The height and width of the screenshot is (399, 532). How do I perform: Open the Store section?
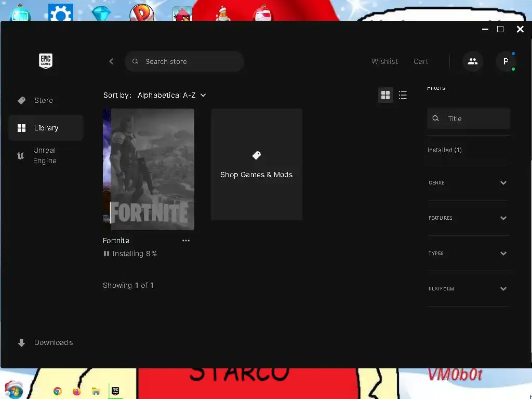pos(46,100)
